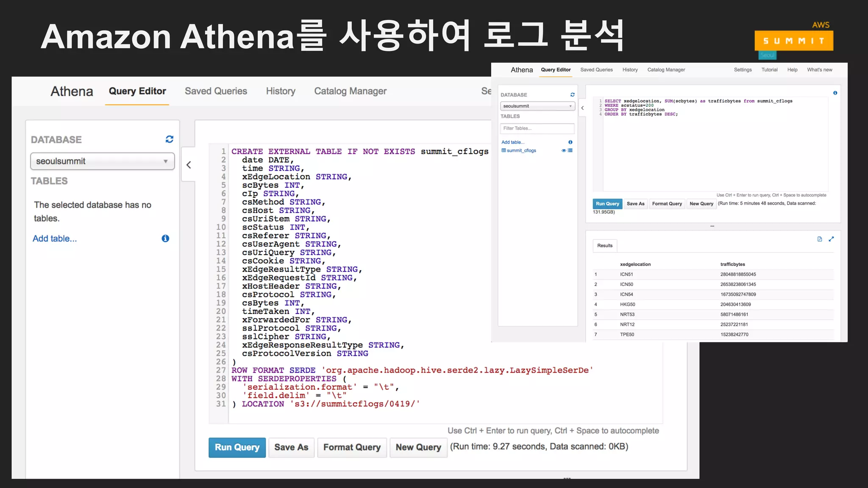868x488 pixels.
Task: Select the Results tab
Action: pyautogui.click(x=605, y=246)
